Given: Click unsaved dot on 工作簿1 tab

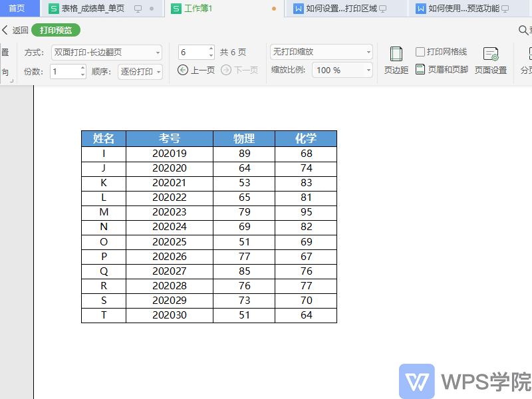Looking at the screenshot, I should pos(274,9).
